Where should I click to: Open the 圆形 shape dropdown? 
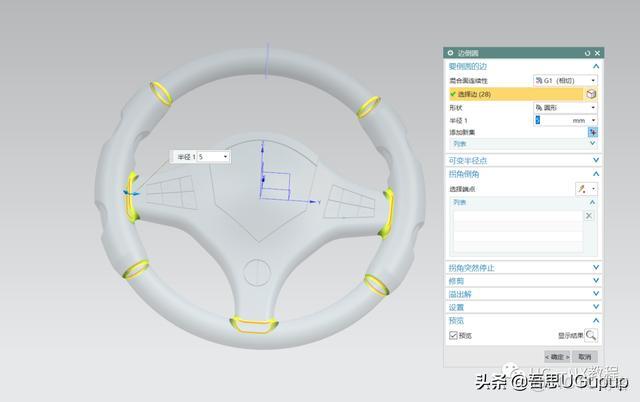pyautogui.click(x=565, y=108)
